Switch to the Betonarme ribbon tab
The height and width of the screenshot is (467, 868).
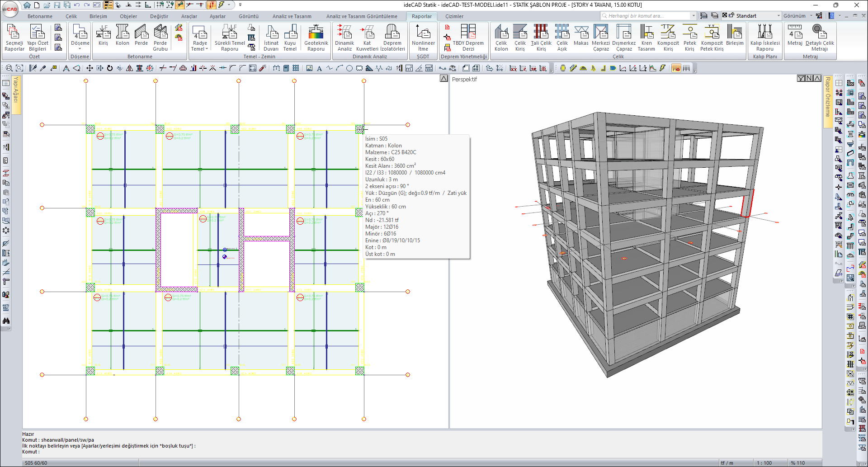[40, 16]
